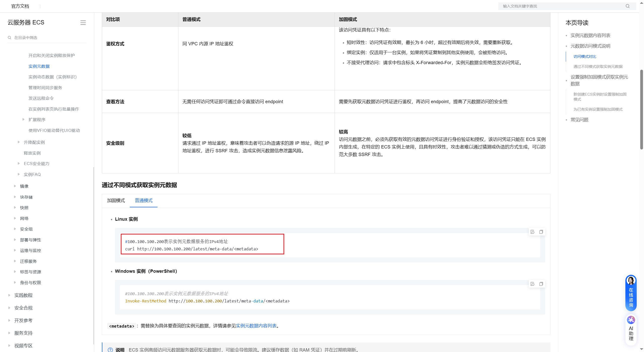Open the 实例元数据内容列表 hyperlink
Image resolution: width=644 pixels, height=352 pixels.
point(256,326)
